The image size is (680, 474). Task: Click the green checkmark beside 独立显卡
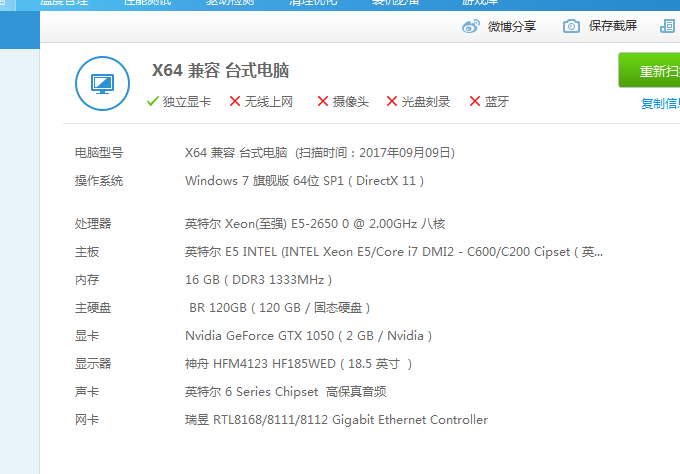[153, 101]
